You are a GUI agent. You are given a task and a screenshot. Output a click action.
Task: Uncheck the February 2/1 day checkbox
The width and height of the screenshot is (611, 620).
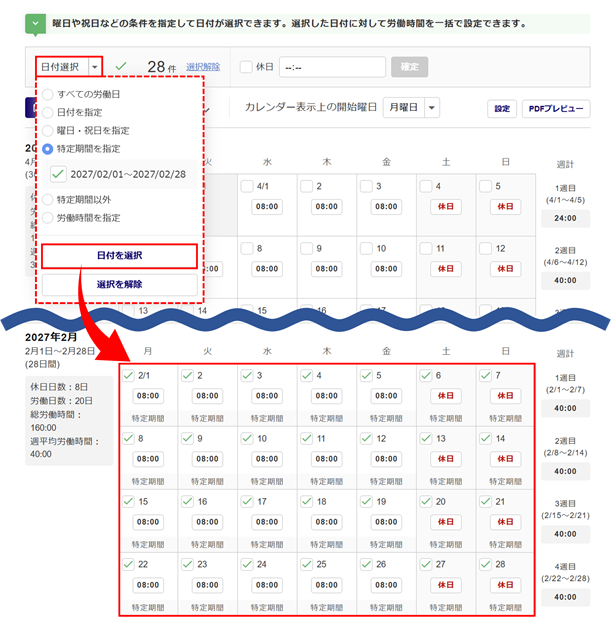point(127,375)
